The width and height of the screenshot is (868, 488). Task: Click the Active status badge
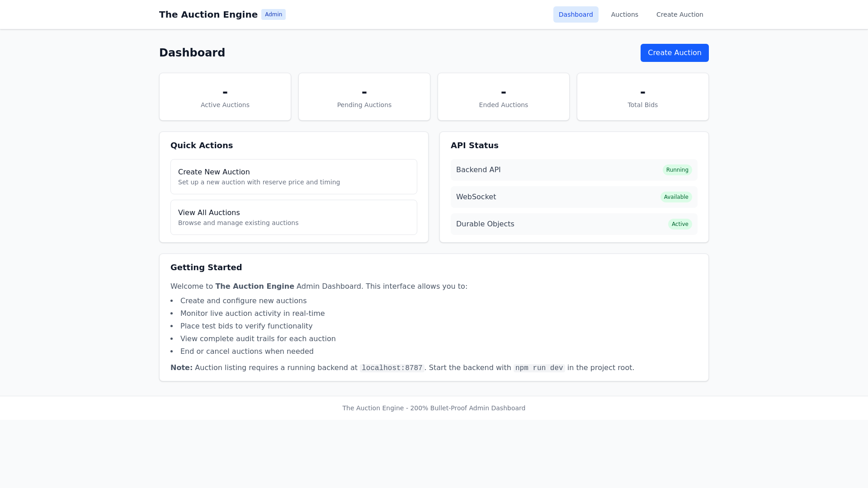coord(680,224)
